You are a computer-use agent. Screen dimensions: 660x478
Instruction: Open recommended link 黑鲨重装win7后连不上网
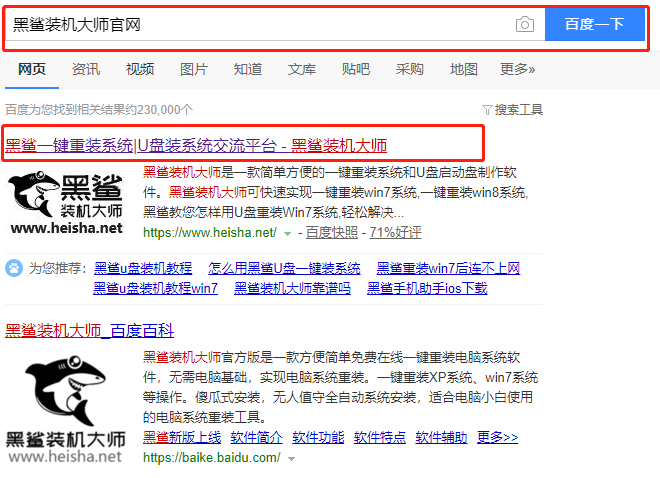pyautogui.click(x=448, y=268)
